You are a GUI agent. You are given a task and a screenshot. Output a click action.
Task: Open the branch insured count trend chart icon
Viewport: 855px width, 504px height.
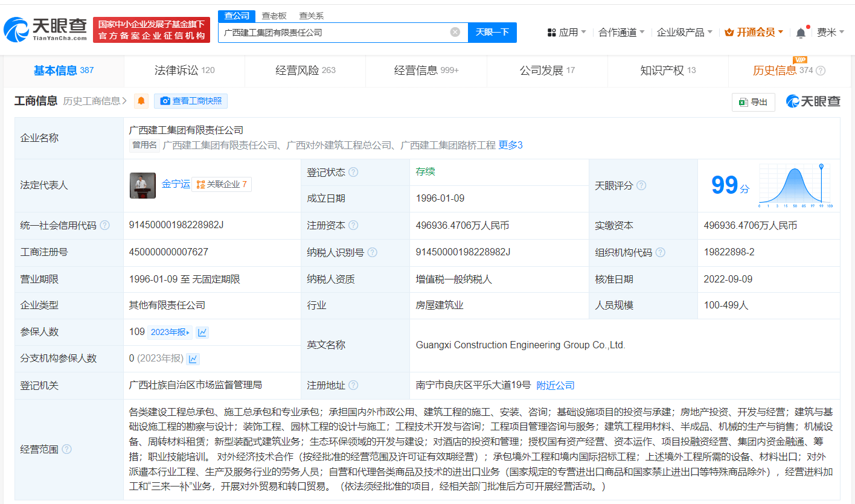coord(193,359)
